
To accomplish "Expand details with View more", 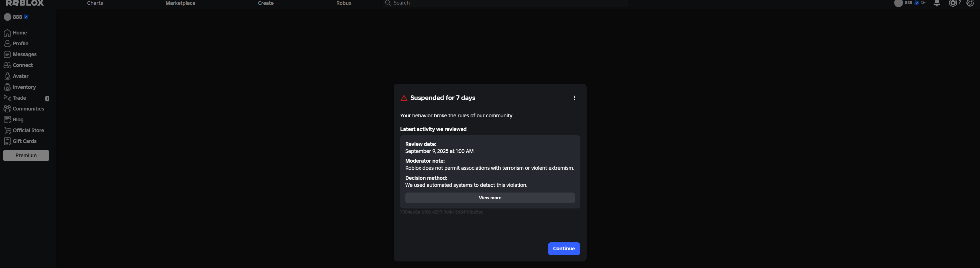I will tap(490, 198).
